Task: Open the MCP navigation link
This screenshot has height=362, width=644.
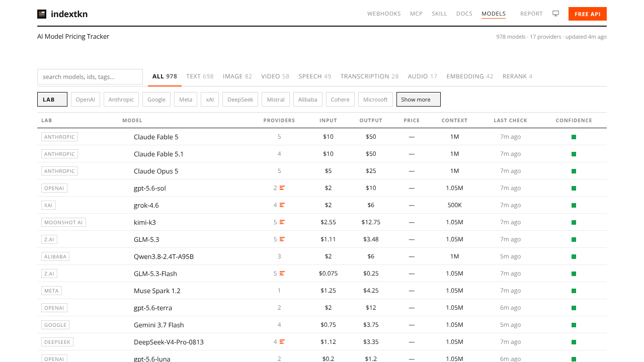Action: click(x=416, y=14)
